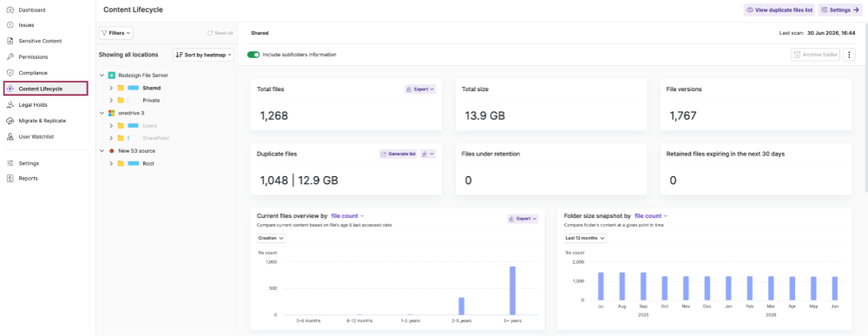
Task: Click the User Watchlist person icon
Action: point(10,136)
